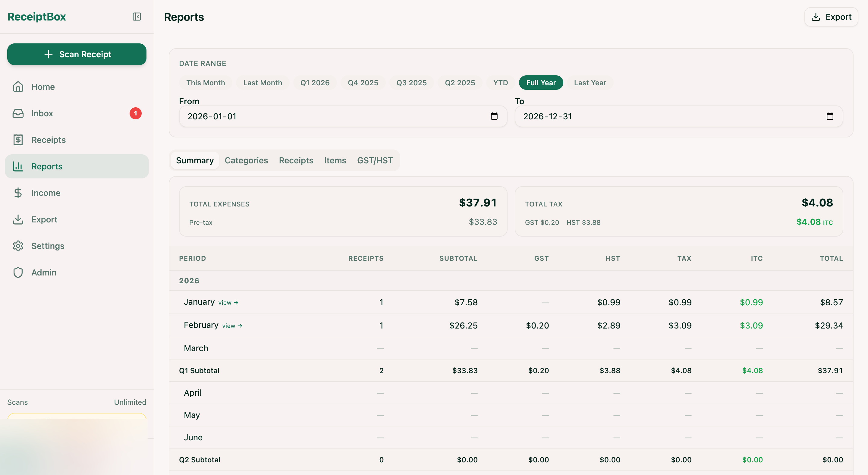View January's detailed receipts

pos(228,302)
